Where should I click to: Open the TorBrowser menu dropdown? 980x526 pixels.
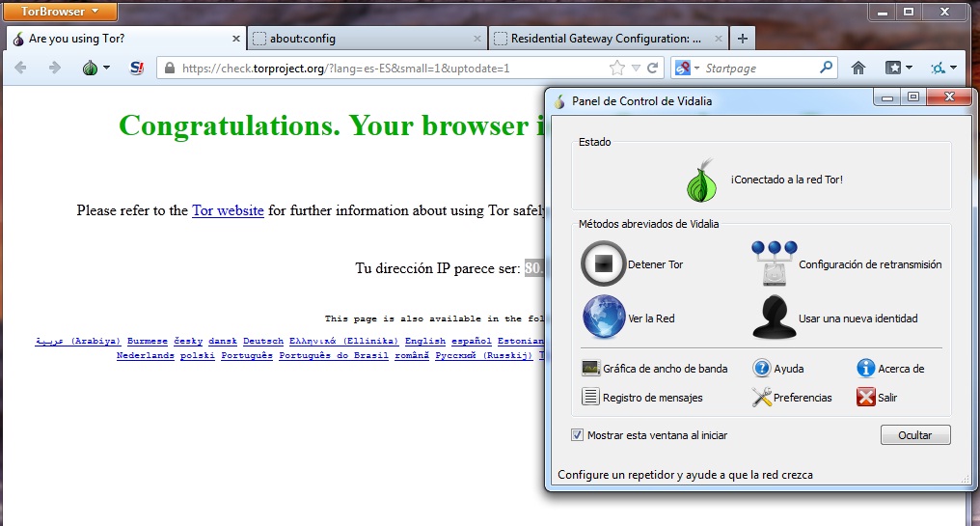pyautogui.click(x=60, y=11)
